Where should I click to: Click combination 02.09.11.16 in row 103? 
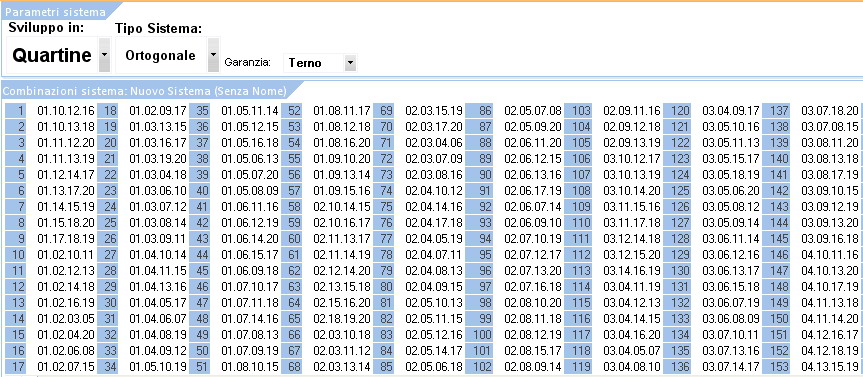pyautogui.click(x=632, y=111)
